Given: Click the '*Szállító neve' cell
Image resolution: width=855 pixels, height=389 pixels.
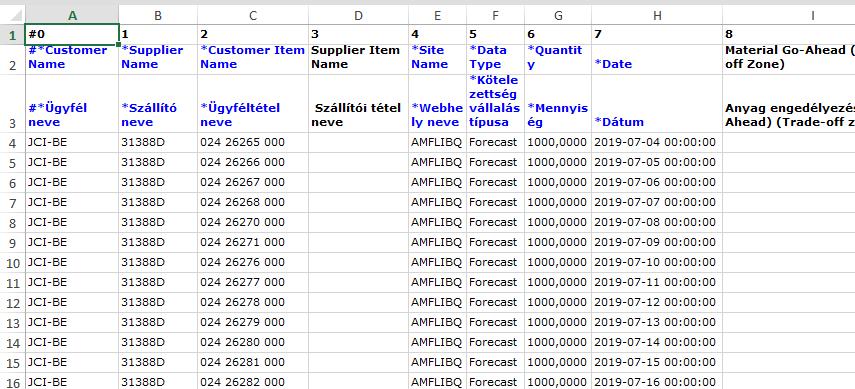Looking at the screenshot, I should pos(158,104).
